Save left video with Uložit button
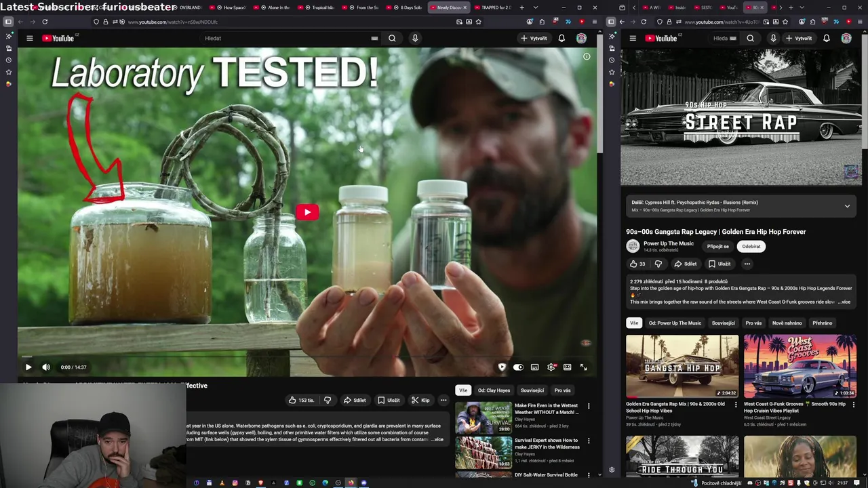Viewport: 868px width, 488px height. 389,400
